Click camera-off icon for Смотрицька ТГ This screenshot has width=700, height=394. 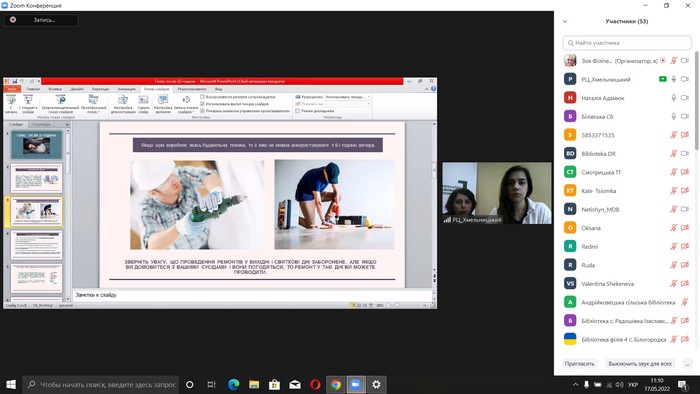[685, 172]
